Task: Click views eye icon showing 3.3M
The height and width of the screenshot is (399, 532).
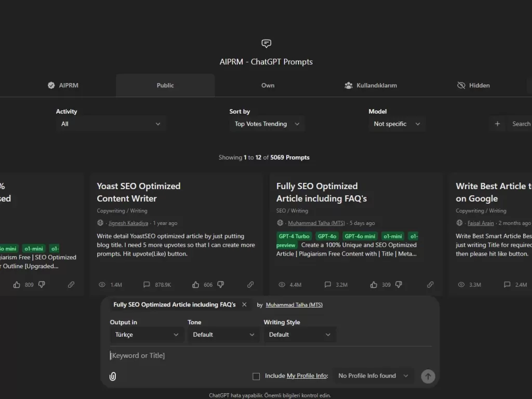Action: 461,285
